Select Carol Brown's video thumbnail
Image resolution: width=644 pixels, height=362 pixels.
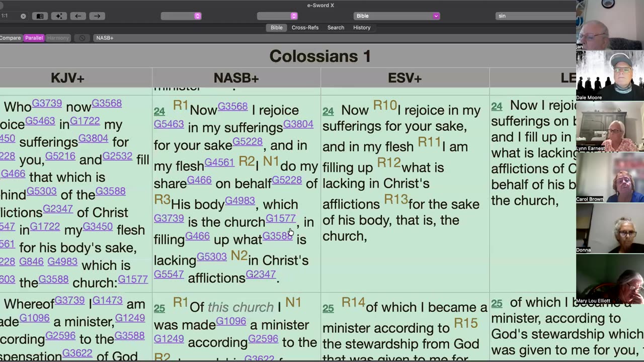tap(610, 177)
